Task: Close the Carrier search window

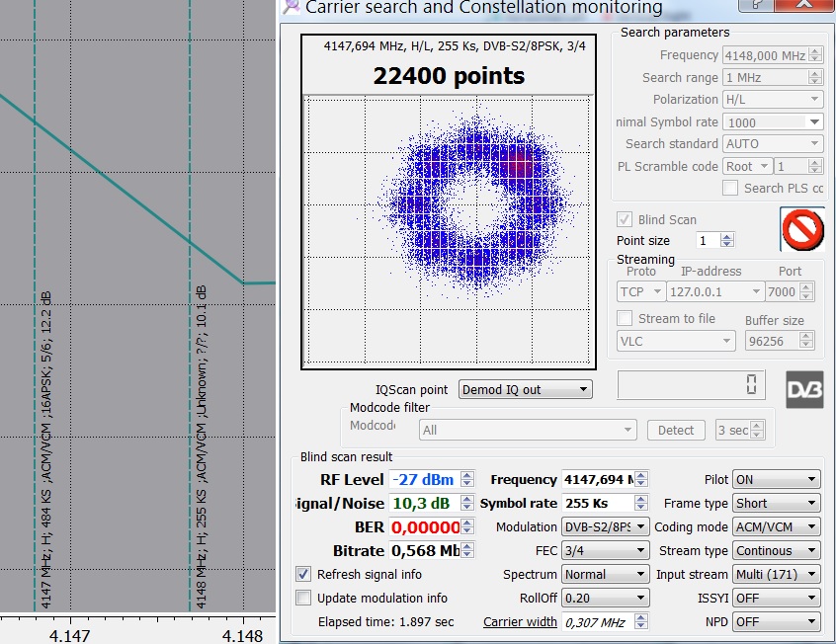Action: click(804, 5)
